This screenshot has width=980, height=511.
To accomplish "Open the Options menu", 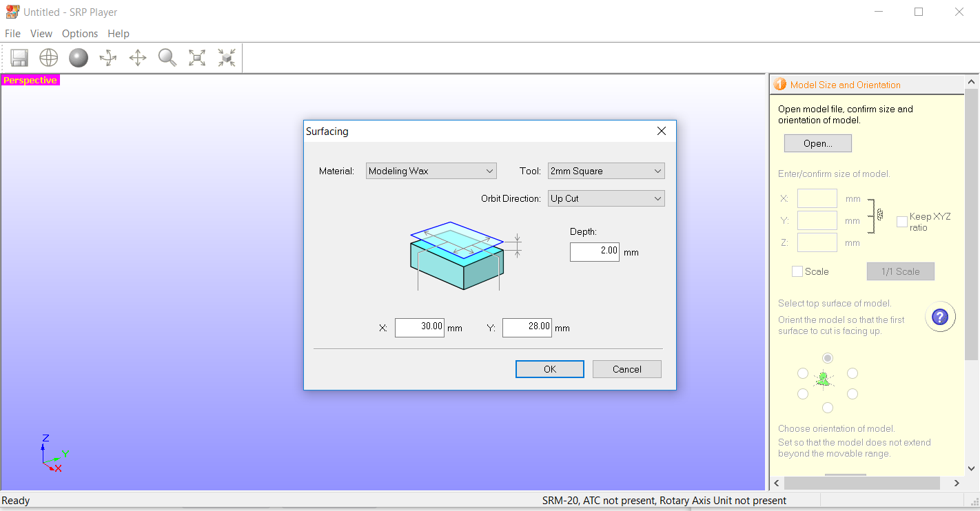I will pos(80,33).
